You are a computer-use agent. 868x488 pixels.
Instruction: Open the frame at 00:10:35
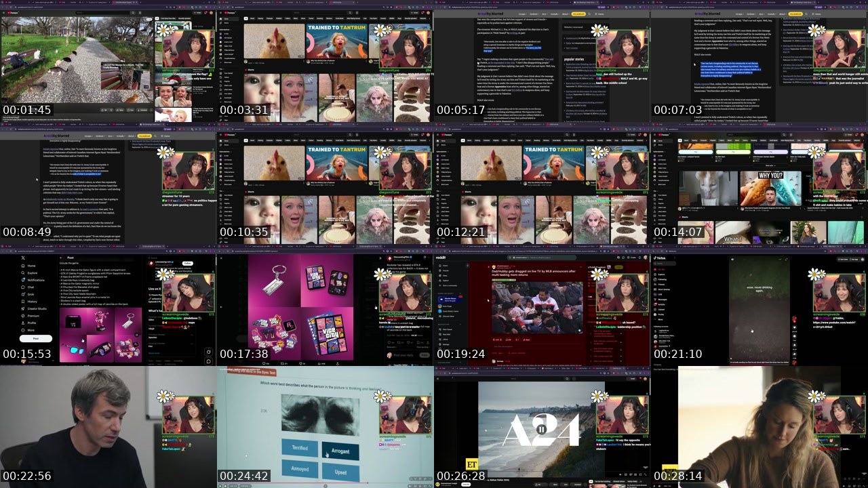(325, 183)
